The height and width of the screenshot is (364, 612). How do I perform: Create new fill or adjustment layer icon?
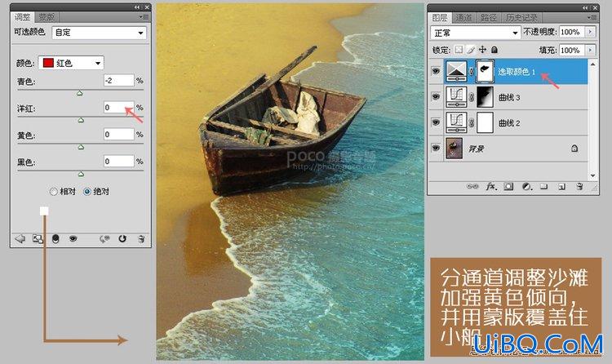(527, 187)
